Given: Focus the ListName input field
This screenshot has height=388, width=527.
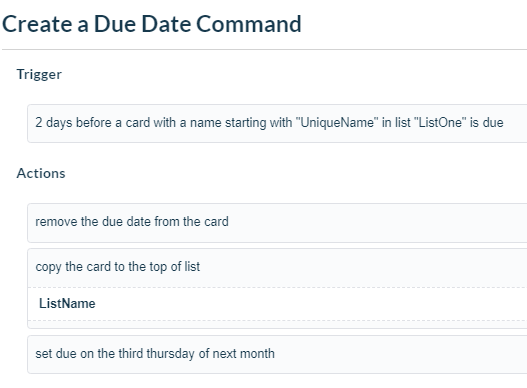Looking at the screenshot, I should (x=277, y=304).
